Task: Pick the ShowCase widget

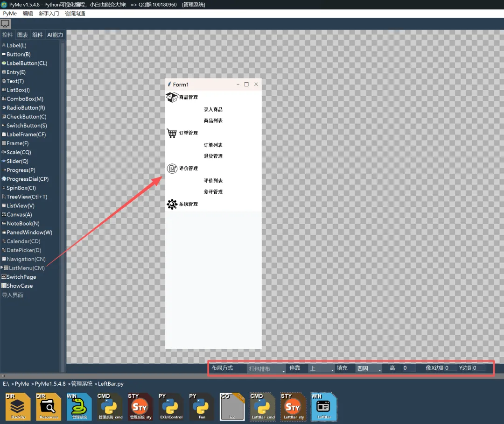Action: point(17,286)
